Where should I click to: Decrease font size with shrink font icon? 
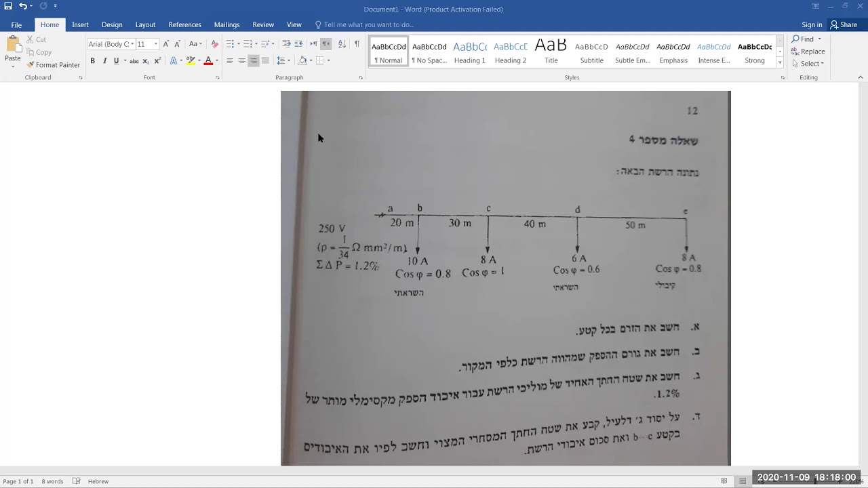pyautogui.click(x=178, y=44)
